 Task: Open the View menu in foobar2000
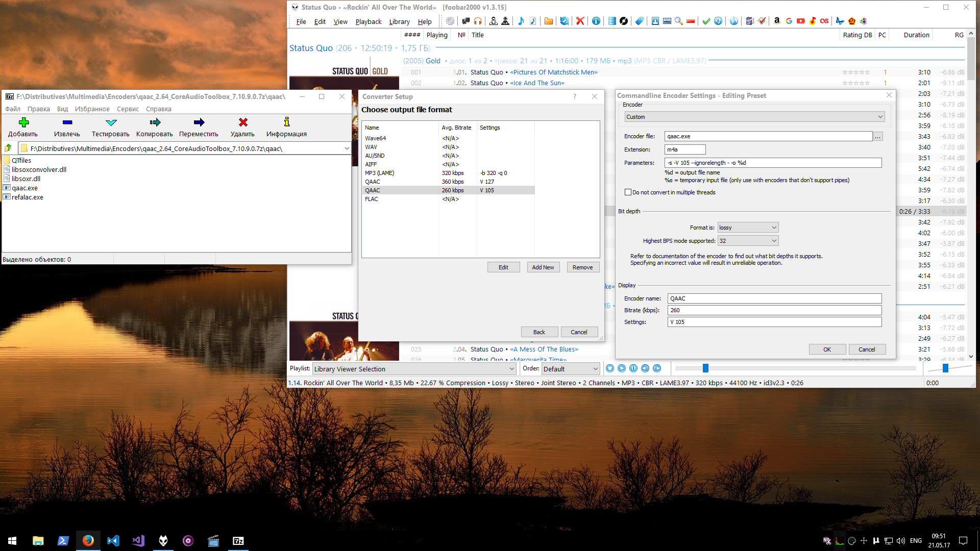click(x=340, y=21)
